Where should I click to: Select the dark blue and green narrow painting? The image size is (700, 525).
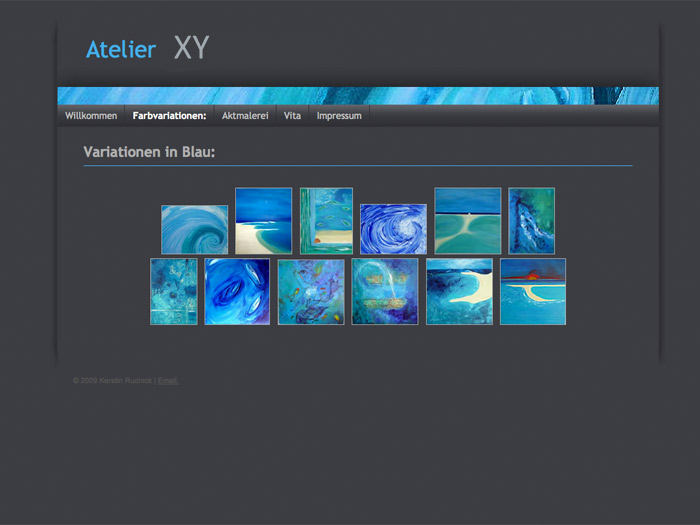coord(531,221)
